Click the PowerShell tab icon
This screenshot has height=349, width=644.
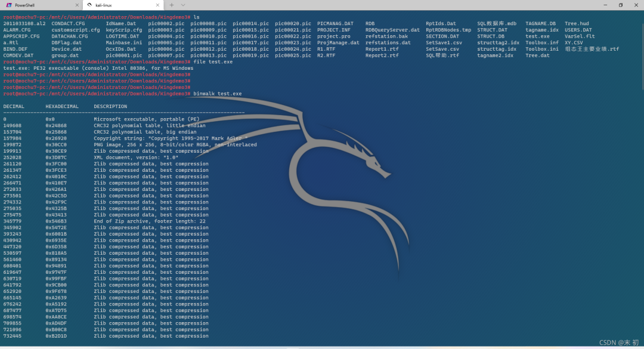tap(9, 5)
